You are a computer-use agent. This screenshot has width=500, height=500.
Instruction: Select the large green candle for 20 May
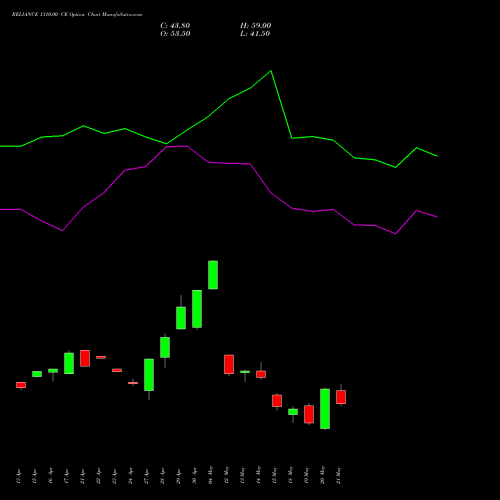click(x=325, y=409)
